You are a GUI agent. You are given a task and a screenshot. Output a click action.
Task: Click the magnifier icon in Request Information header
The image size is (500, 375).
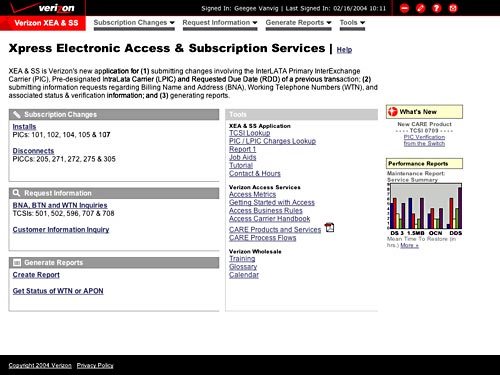(x=16, y=193)
